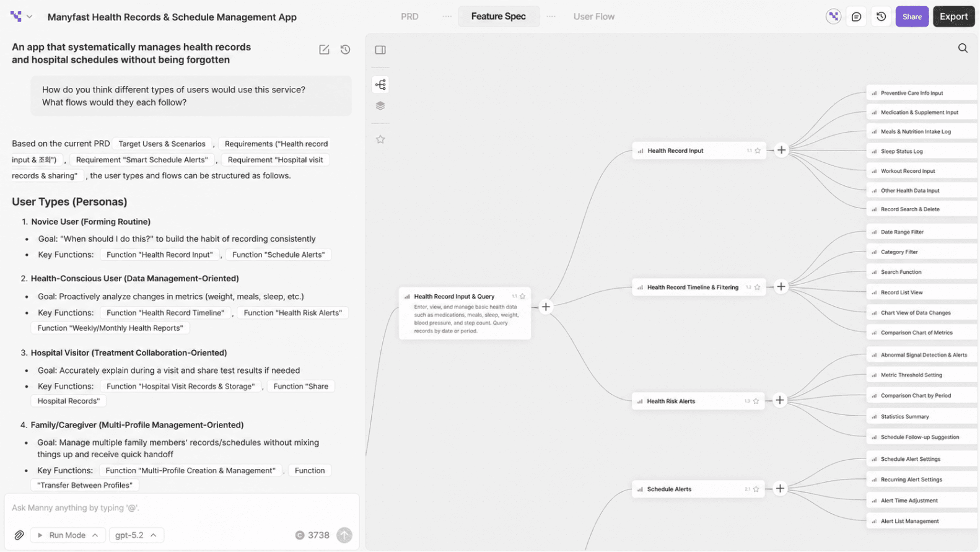Select the layers view icon
Screen dimensions: 980x552
pyautogui.click(x=380, y=106)
